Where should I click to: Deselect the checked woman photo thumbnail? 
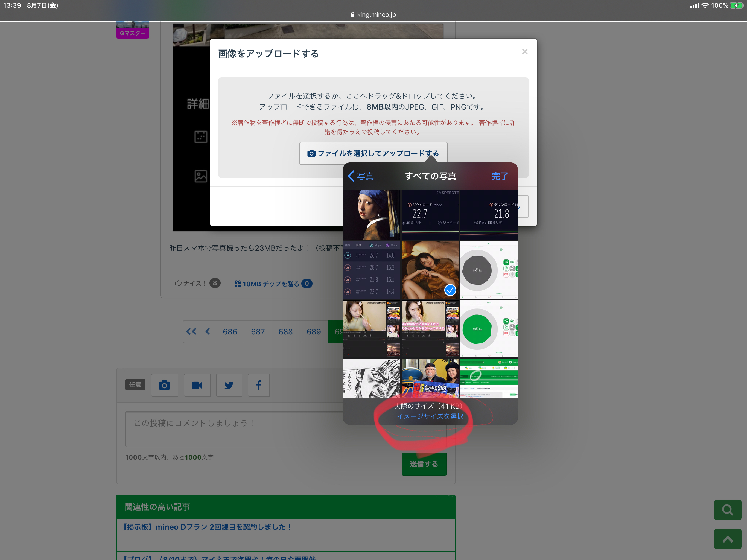tap(430, 270)
